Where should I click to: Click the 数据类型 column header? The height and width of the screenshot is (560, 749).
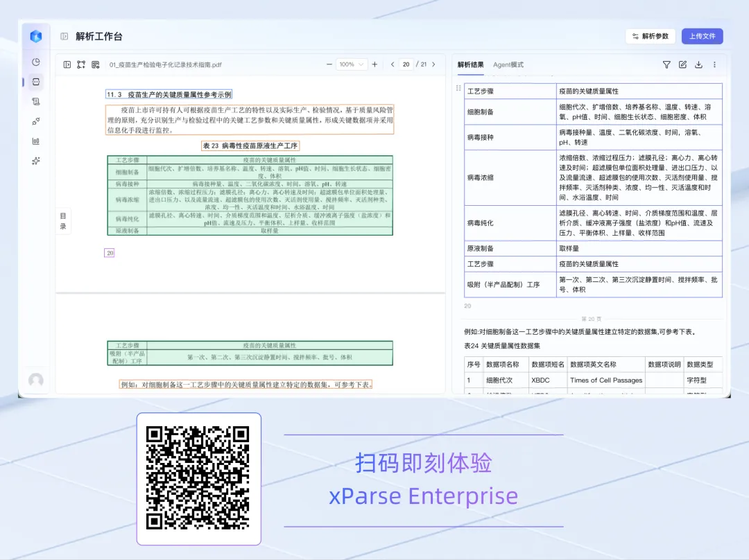tap(703, 365)
